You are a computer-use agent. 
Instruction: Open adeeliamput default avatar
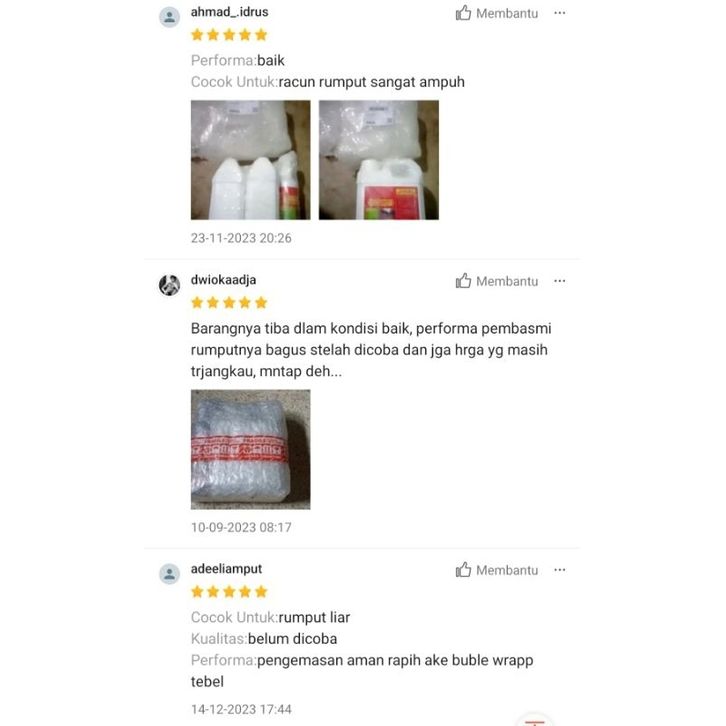[169, 574]
